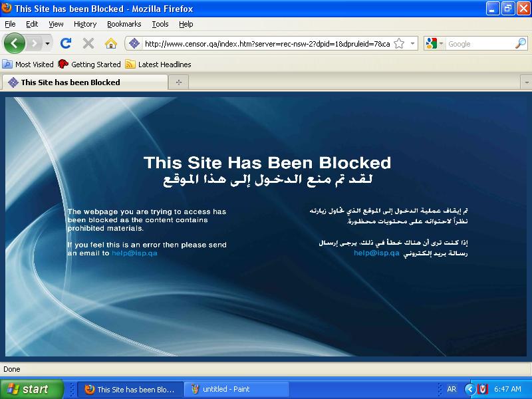Open the Tools menu
Viewport: 532px width, 399px height.
coord(160,24)
